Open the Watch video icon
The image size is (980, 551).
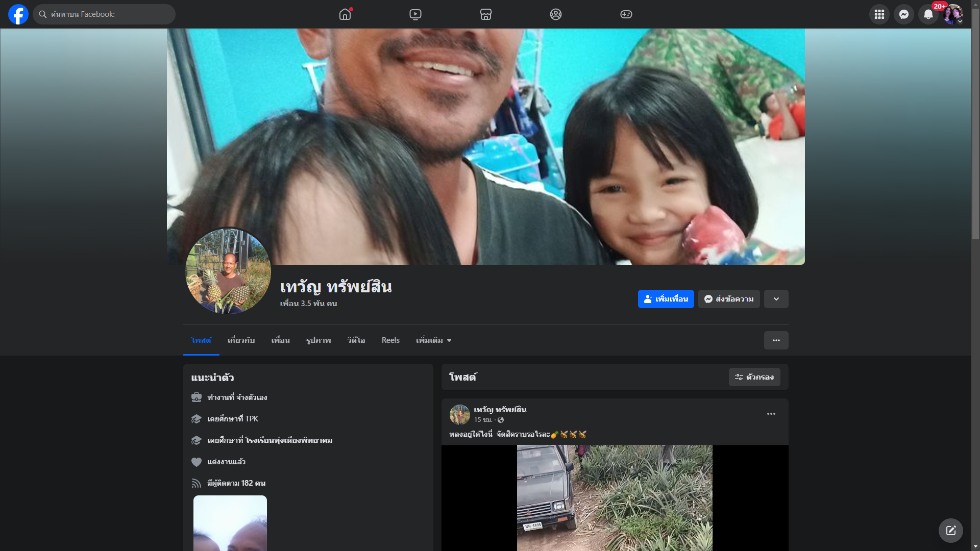(x=415, y=14)
